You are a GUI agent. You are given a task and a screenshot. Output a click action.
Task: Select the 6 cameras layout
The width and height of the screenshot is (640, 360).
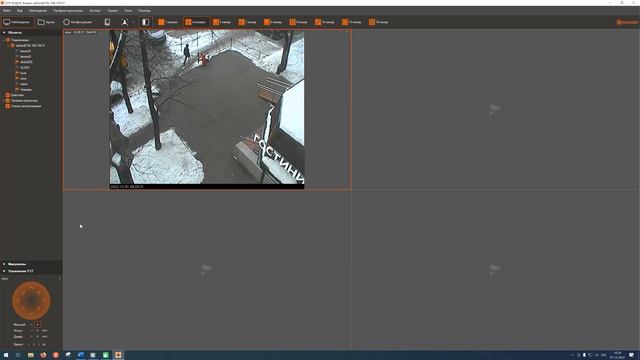tap(222, 22)
